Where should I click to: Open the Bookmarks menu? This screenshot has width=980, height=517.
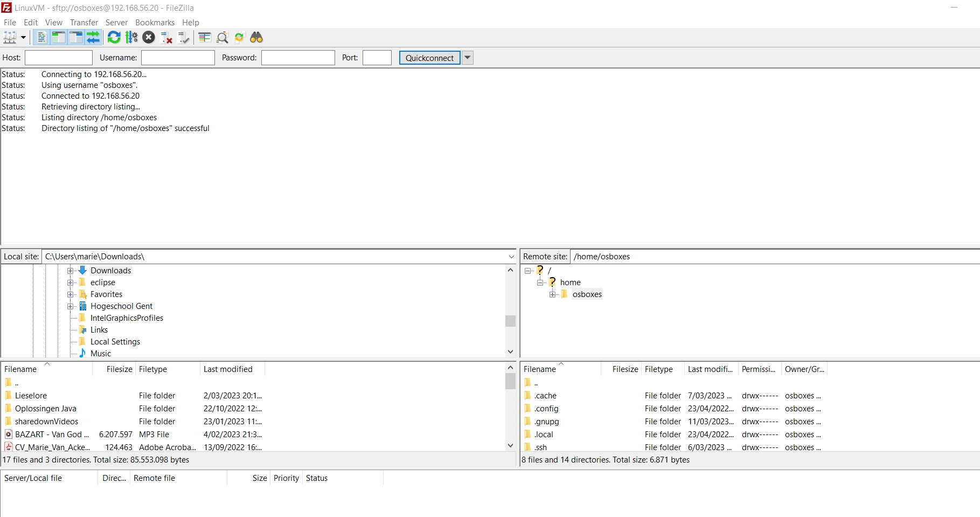pos(155,22)
